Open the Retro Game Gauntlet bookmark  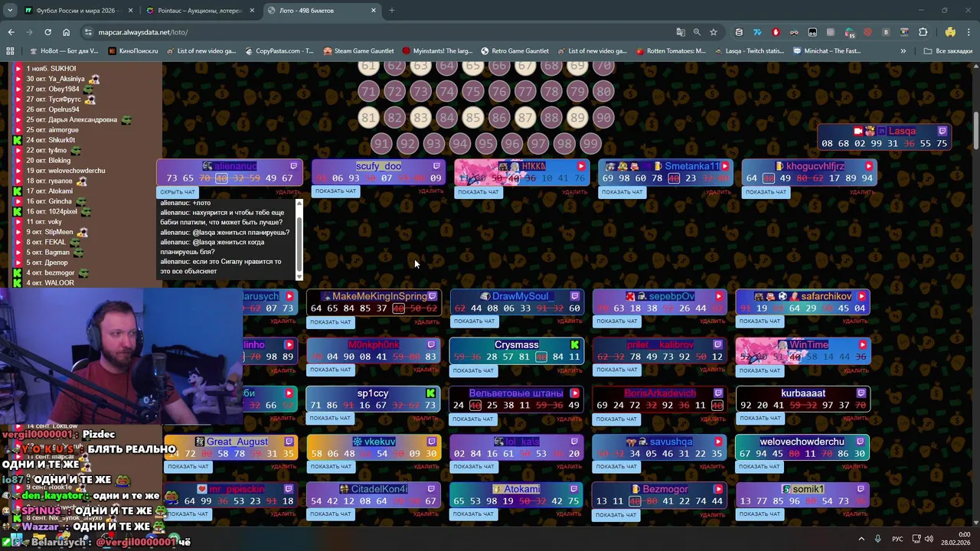[514, 51]
